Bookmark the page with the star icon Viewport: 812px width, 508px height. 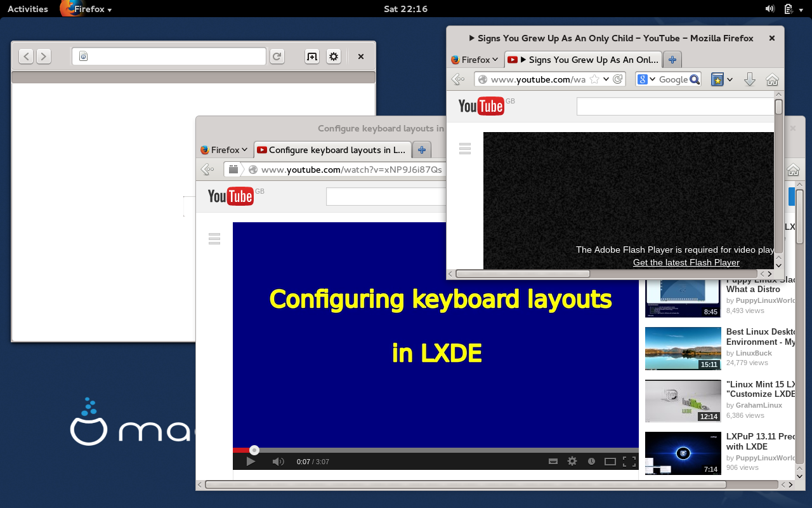point(594,79)
